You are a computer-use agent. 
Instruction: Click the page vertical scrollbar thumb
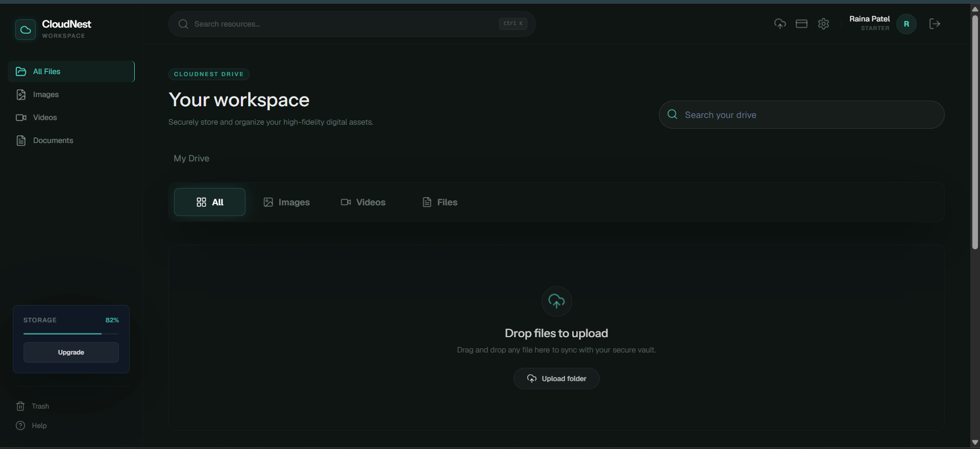click(975, 132)
